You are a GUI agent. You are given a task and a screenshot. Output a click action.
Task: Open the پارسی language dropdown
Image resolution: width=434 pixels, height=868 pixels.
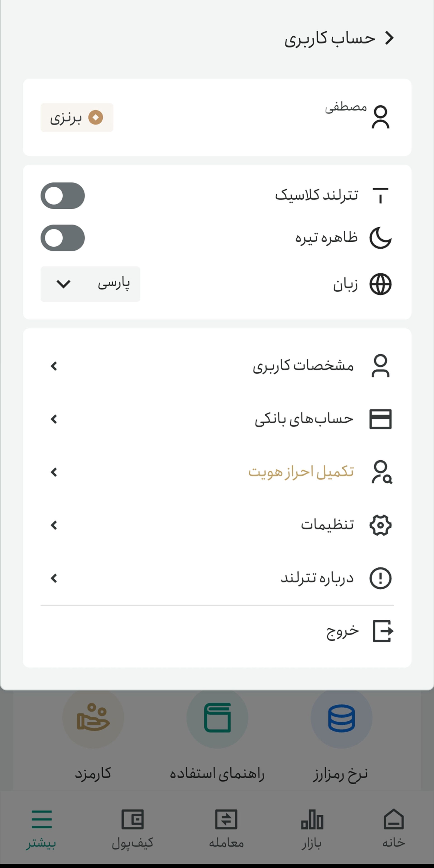(90, 284)
